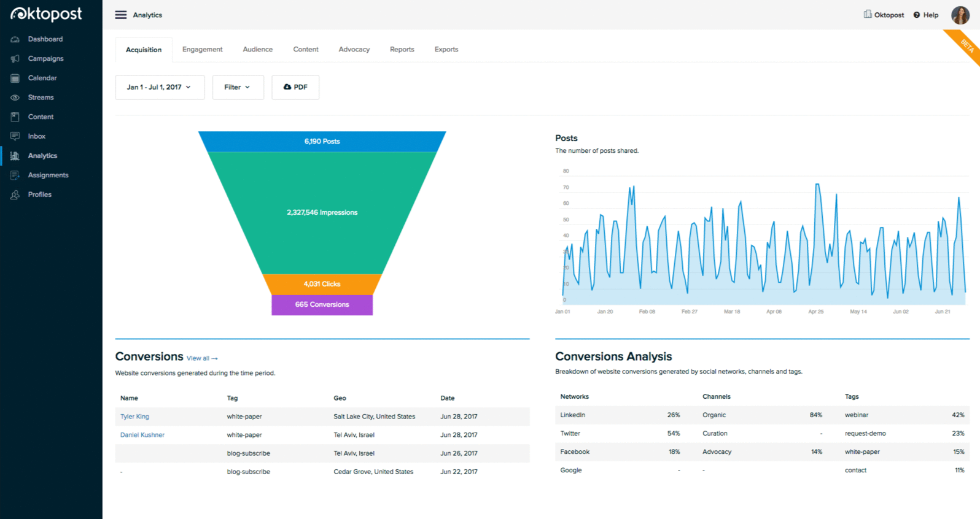Open Tyler King conversion entry
This screenshot has width=980, height=519.
tap(134, 417)
